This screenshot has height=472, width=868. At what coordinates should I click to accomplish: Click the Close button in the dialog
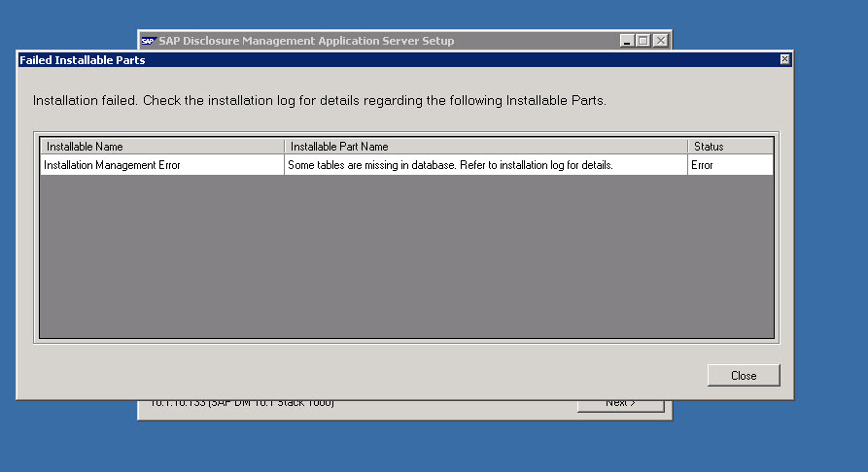(744, 375)
